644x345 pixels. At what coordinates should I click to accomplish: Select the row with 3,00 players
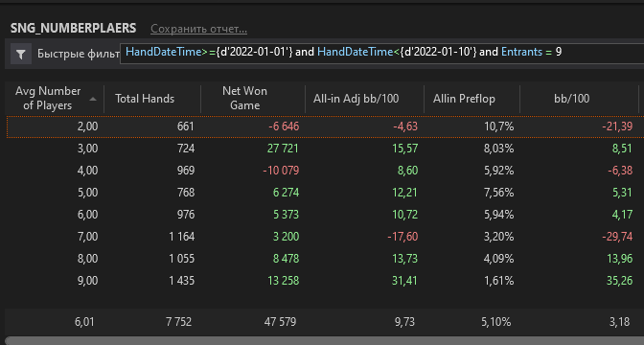pos(325,149)
